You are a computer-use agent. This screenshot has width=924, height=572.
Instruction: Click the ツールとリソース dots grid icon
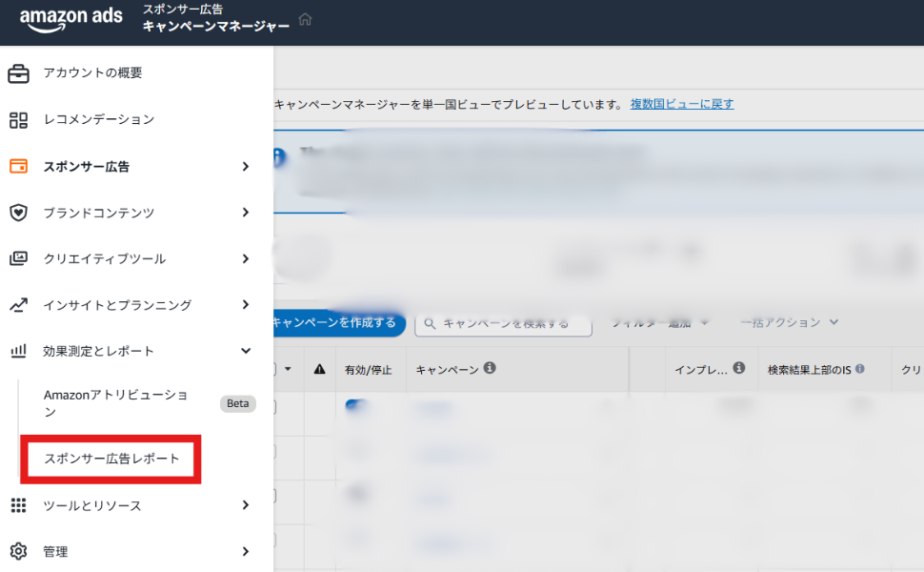pyautogui.click(x=18, y=505)
